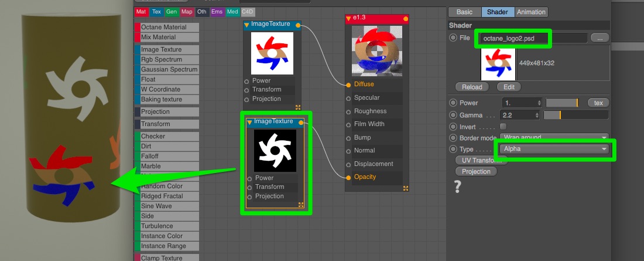
Task: Open the Type dropdown showing Alpha
Action: tap(554, 149)
